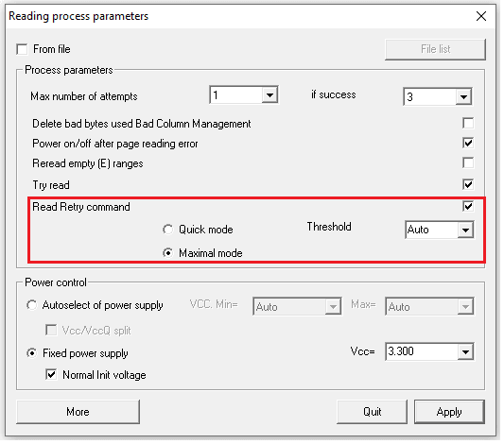
Task: Toggle Read Retry command checkbox
Action: [x=468, y=206]
